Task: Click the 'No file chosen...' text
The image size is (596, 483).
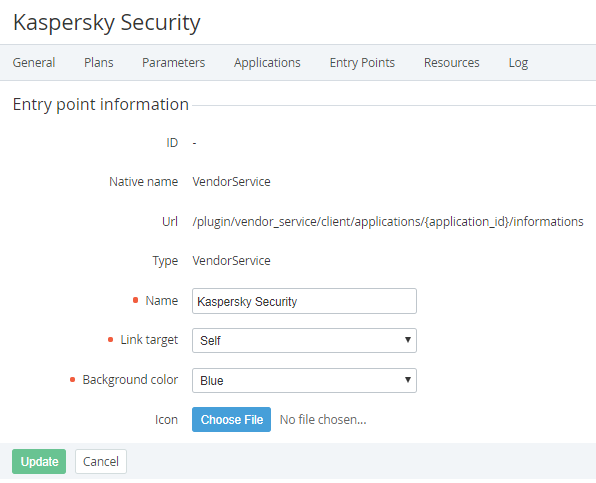Action: coord(323,420)
